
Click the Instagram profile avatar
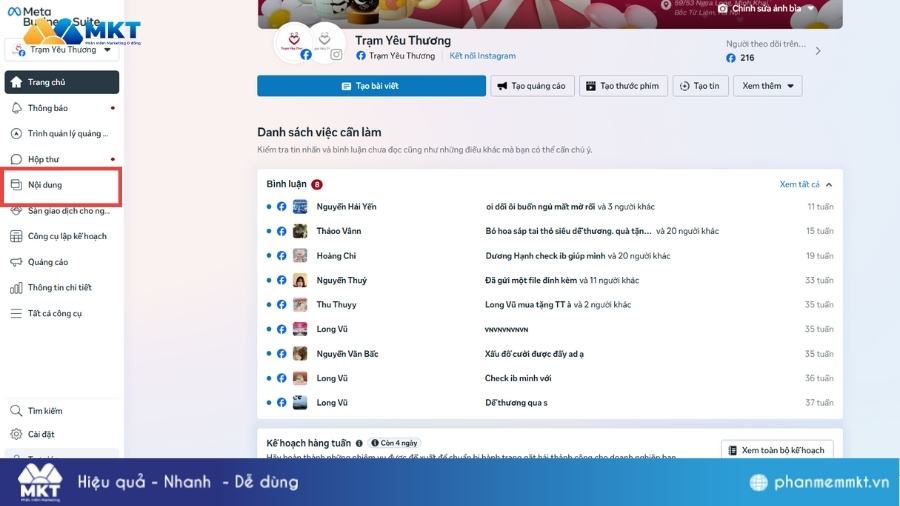pos(327,42)
